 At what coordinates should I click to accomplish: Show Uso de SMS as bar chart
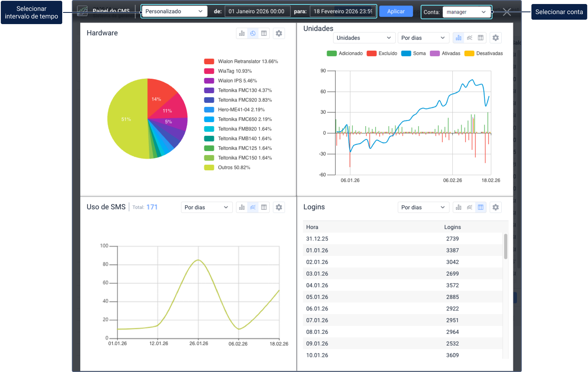pos(242,207)
